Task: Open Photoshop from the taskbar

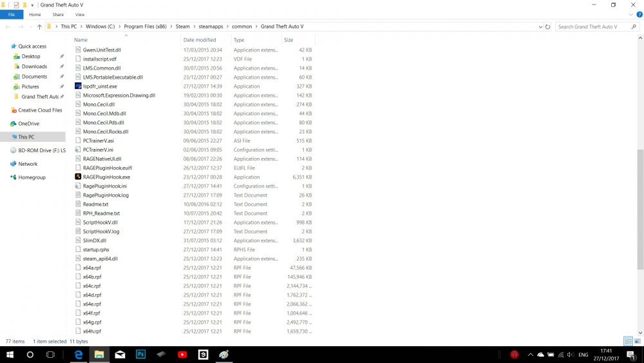Action: point(141,355)
